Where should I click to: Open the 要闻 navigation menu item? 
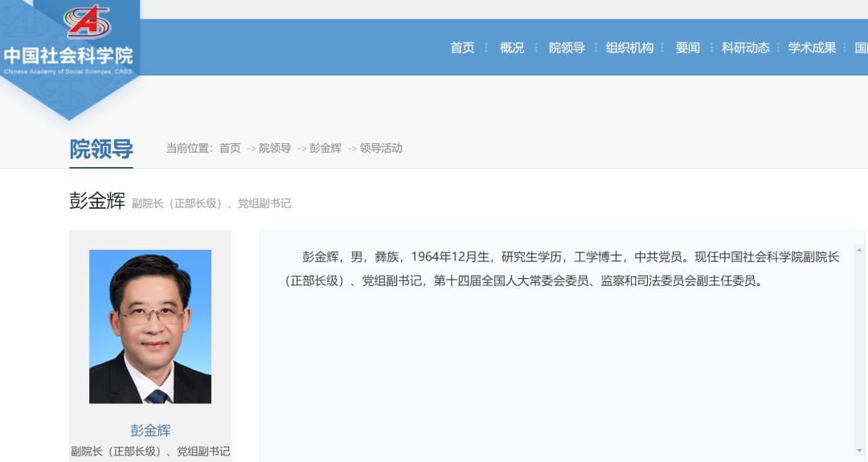tap(687, 48)
